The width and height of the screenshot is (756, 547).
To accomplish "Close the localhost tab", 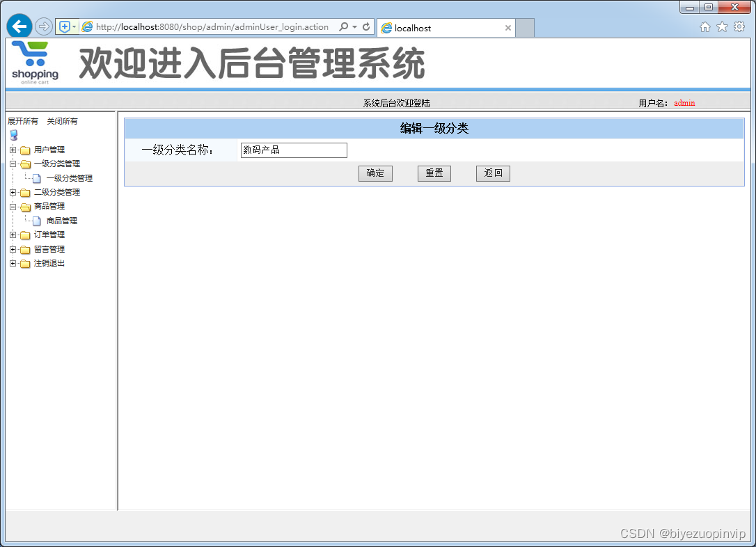I will [x=507, y=28].
